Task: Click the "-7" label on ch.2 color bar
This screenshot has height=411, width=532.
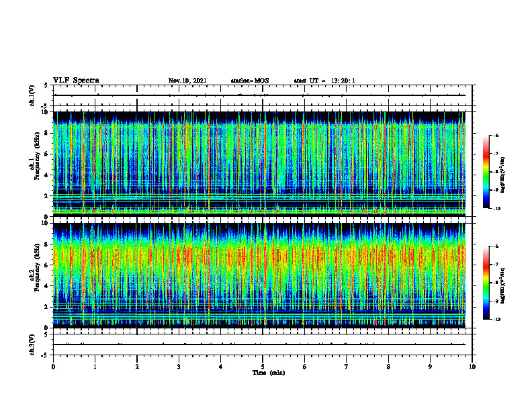Action: point(496,265)
